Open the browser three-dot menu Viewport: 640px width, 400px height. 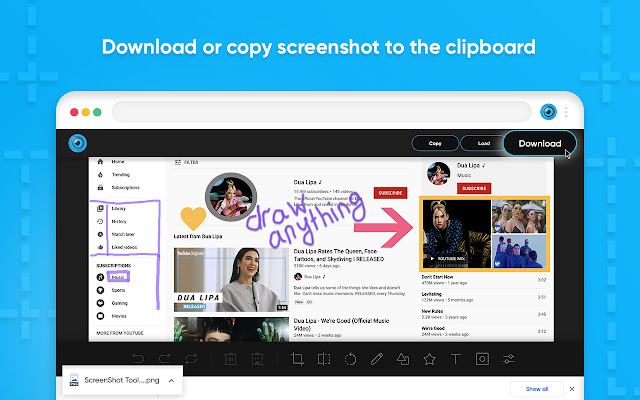pos(564,112)
